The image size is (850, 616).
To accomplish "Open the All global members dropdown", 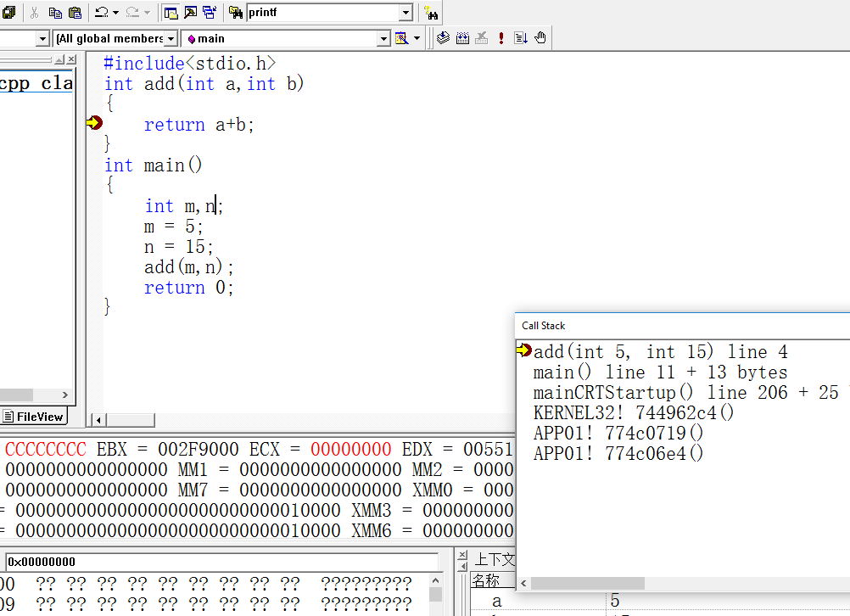I will pyautogui.click(x=171, y=39).
